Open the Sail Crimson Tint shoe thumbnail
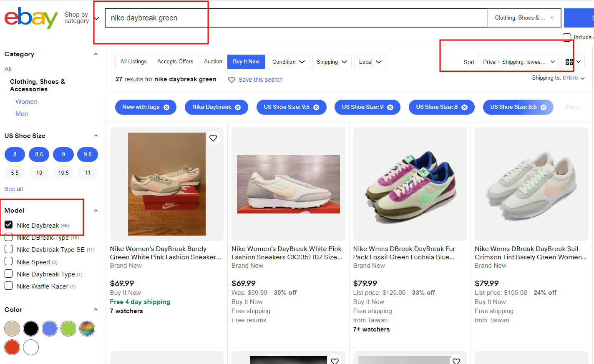This screenshot has height=364, width=594. pyautogui.click(x=531, y=184)
